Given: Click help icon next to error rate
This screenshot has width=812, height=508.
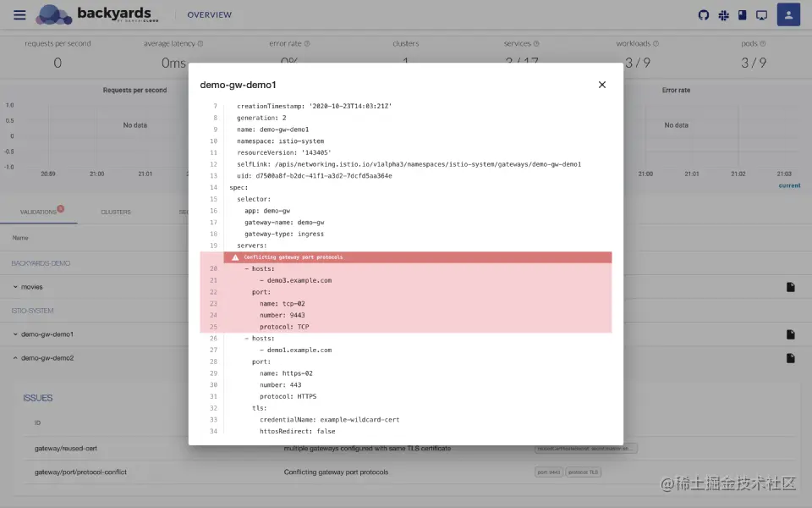Looking at the screenshot, I should pyautogui.click(x=306, y=43).
